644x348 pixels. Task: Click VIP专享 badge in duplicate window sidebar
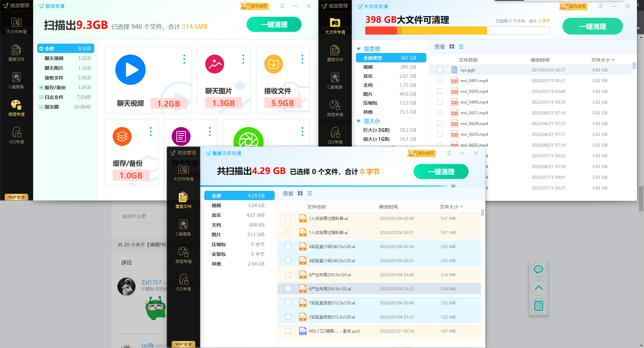click(183, 344)
